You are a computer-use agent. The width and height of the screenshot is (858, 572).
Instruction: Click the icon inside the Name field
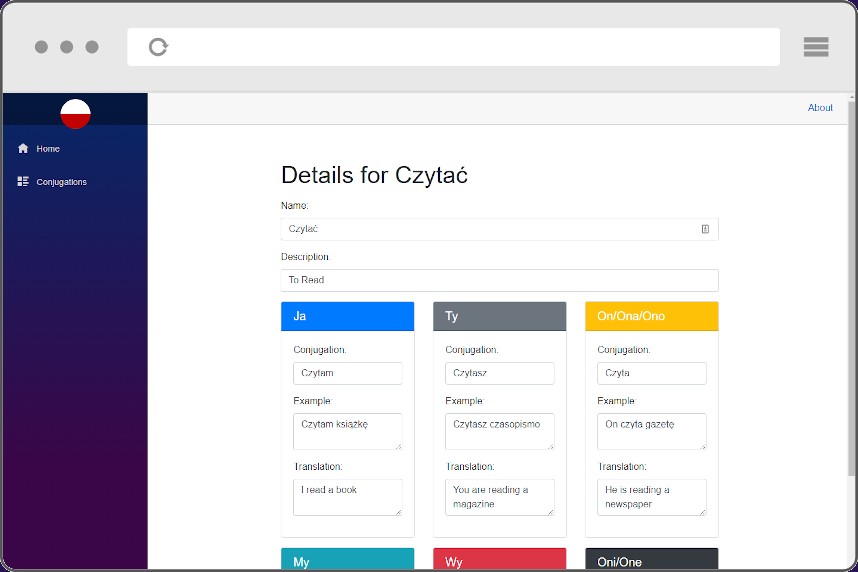click(705, 229)
